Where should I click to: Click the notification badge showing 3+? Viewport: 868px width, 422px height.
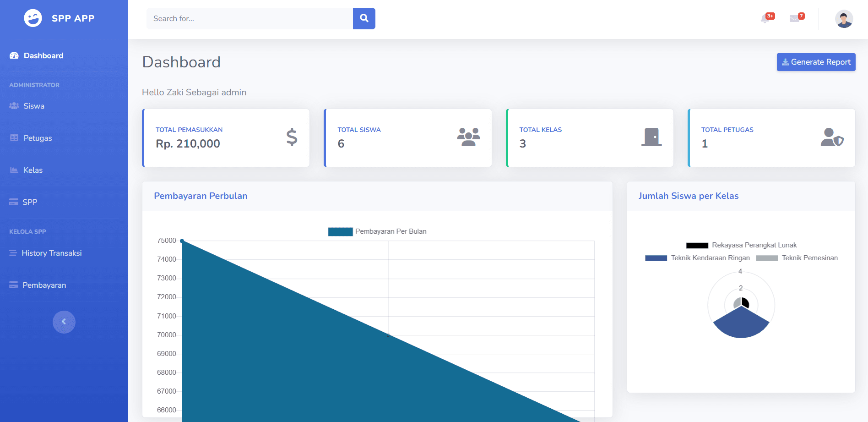point(770,15)
